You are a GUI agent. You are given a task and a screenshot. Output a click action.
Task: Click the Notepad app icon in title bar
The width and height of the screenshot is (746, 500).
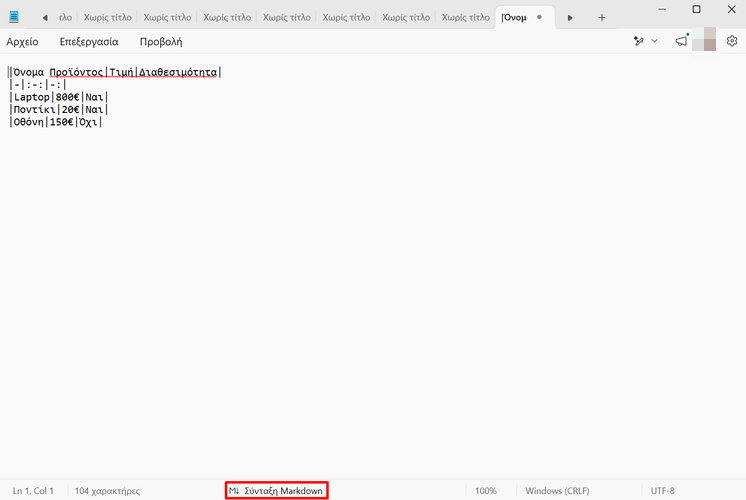point(14,17)
